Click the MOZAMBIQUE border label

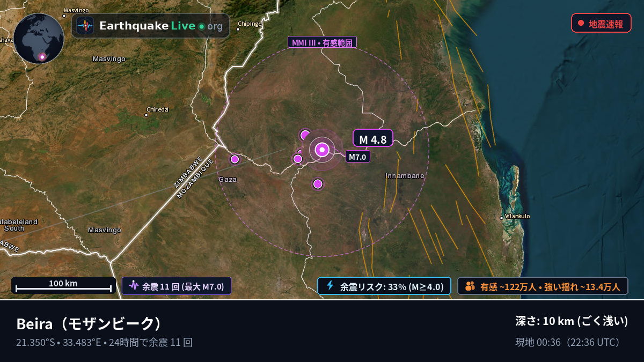pos(195,179)
